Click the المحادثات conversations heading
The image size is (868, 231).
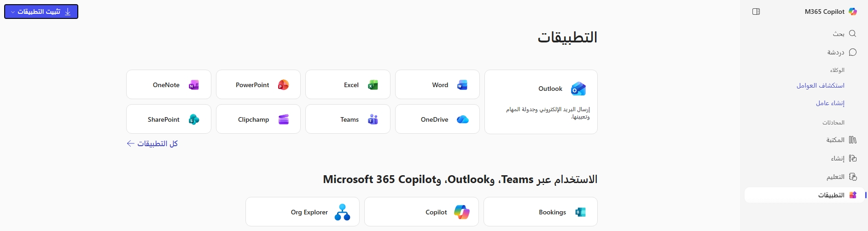(833, 122)
